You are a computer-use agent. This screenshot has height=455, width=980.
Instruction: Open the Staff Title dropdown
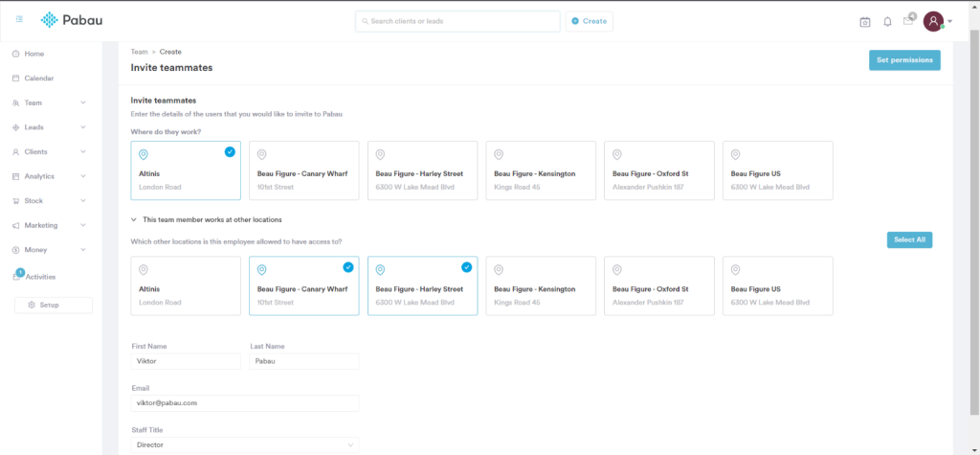[x=244, y=444]
